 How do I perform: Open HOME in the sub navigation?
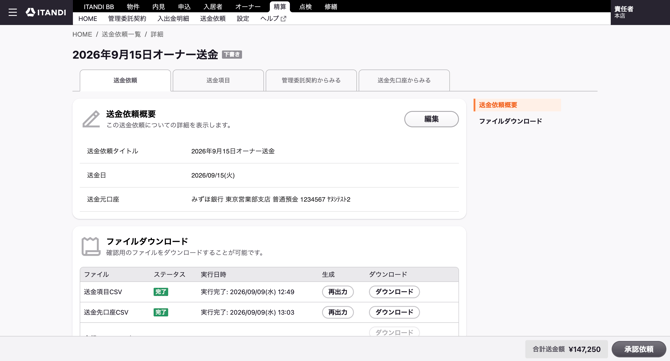point(88,19)
